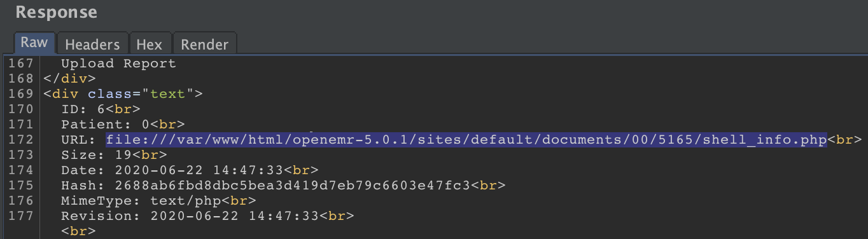Click the div class="text" tag line
Image resolution: width=868 pixels, height=239 pixels.
click(x=123, y=94)
